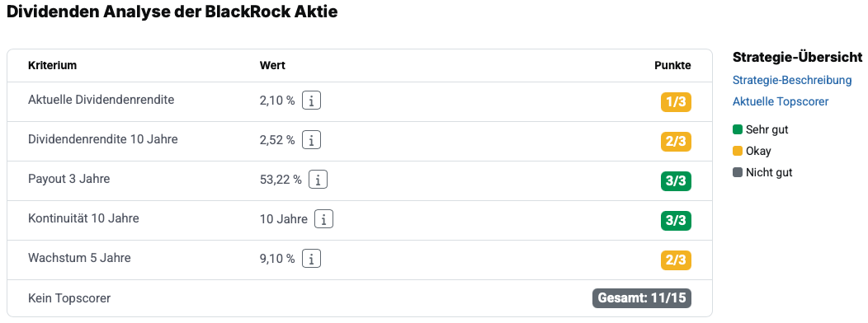Click the green Sehr gut legend swatch

(x=738, y=130)
